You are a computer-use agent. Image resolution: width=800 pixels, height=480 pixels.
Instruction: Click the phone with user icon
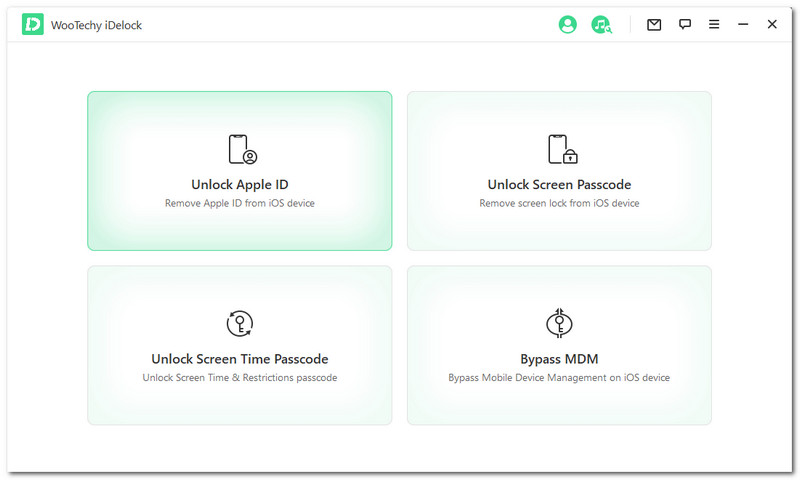[x=241, y=149]
